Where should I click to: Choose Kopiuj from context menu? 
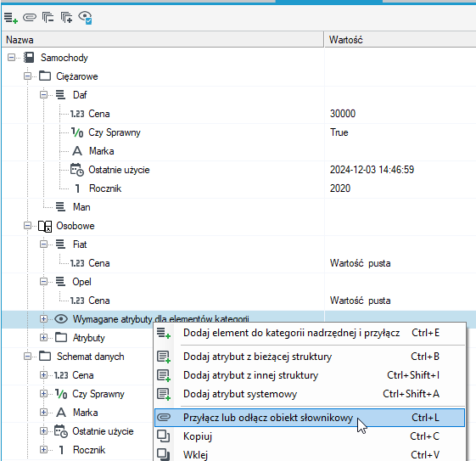tap(310, 436)
